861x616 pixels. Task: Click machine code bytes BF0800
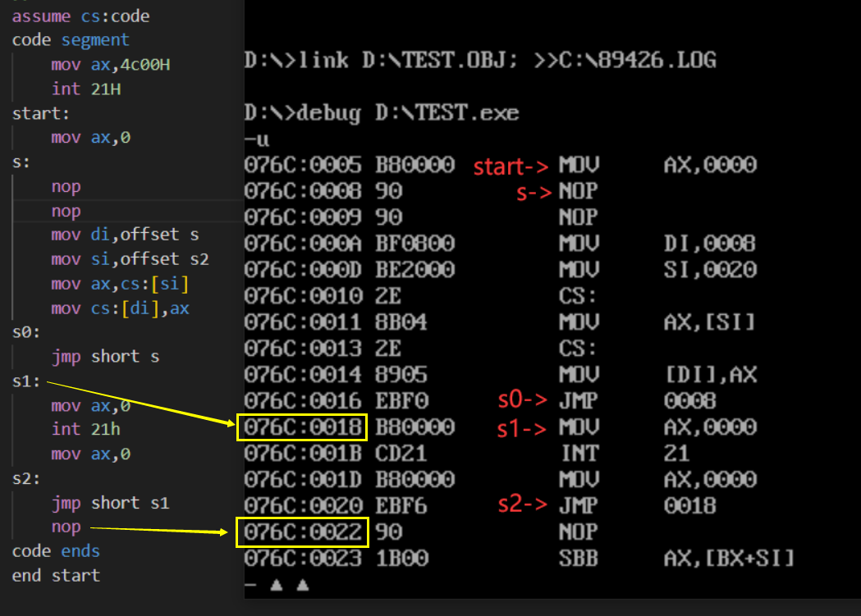(415, 244)
